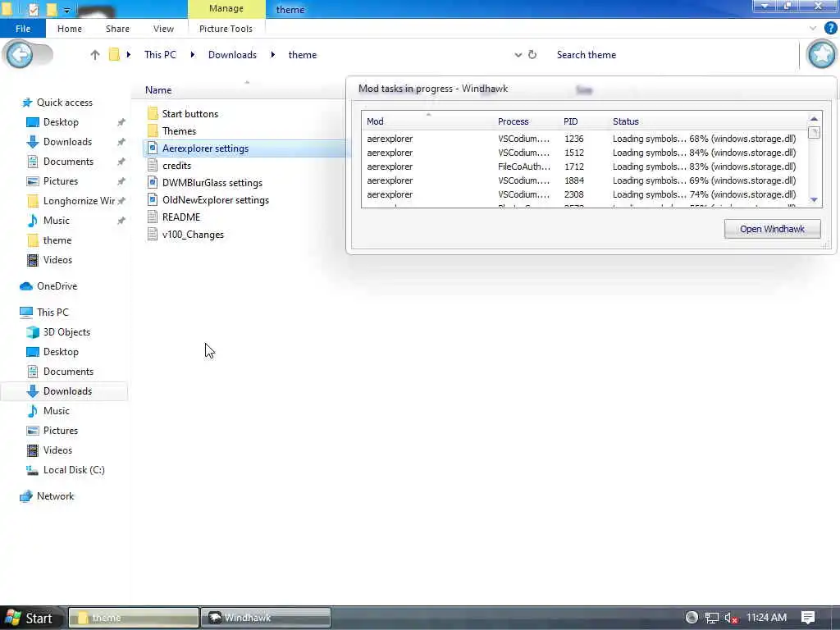Click the Properties checkmark icon in title bar
This screenshot has width=840, height=630.
34,9
